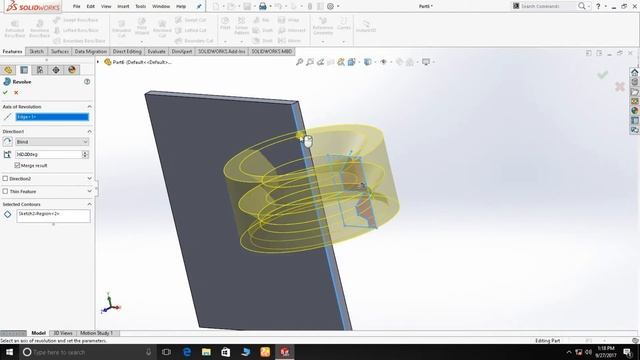The image size is (640, 360).
Task: Open Appearances color ball icon in task pane
Action: pyautogui.click(x=634, y=111)
